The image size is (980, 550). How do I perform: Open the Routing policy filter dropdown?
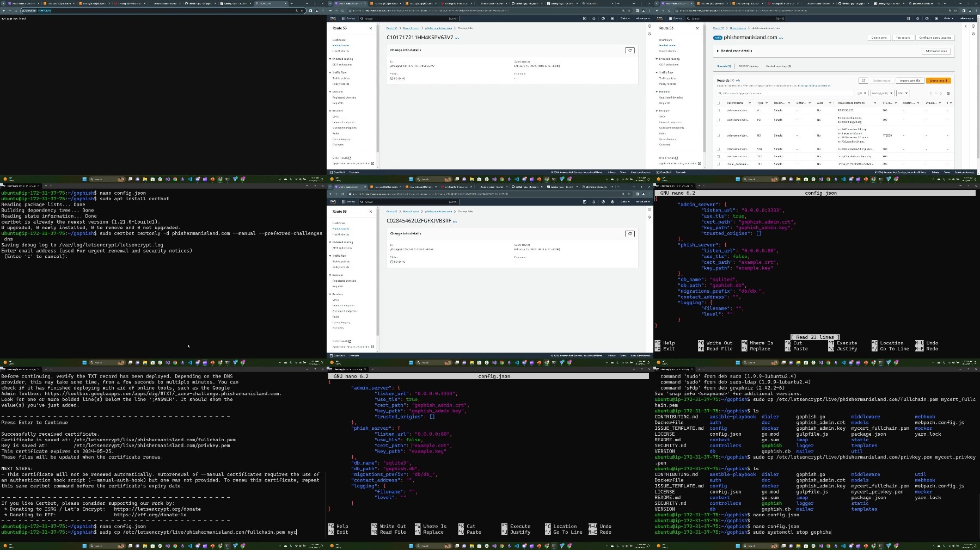click(x=882, y=93)
